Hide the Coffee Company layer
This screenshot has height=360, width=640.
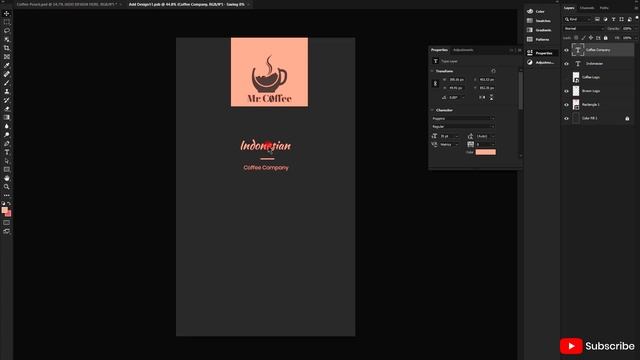566,50
